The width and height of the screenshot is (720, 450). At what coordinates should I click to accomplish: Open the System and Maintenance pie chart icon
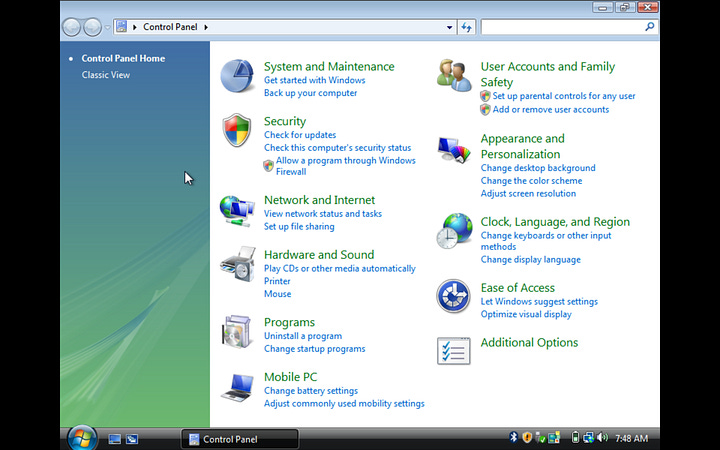coord(237,76)
